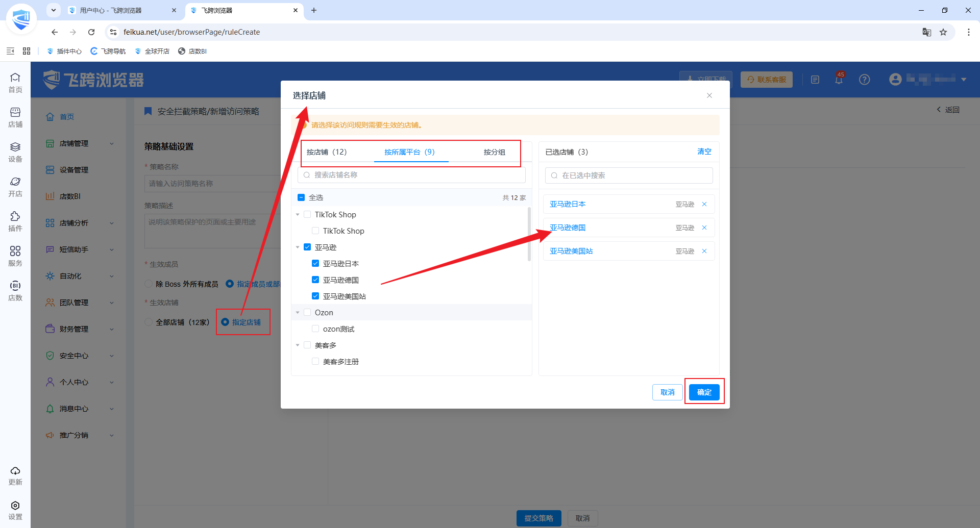Uncheck the 亚马逊 platform checkbox
The height and width of the screenshot is (528, 980).
click(307, 247)
